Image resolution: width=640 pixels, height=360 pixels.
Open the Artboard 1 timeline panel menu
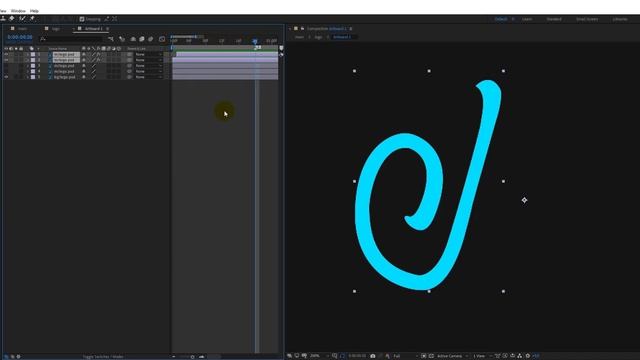tap(107, 29)
